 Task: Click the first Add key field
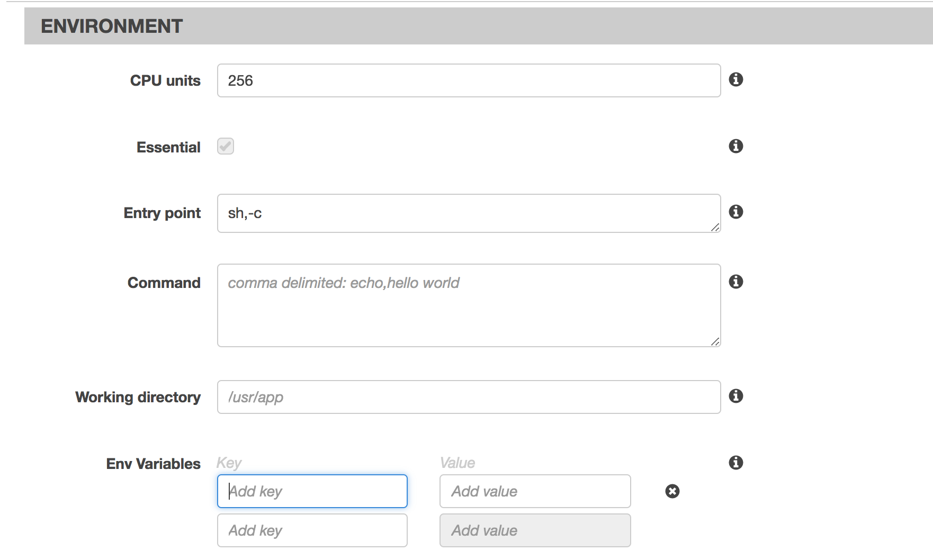click(x=312, y=491)
